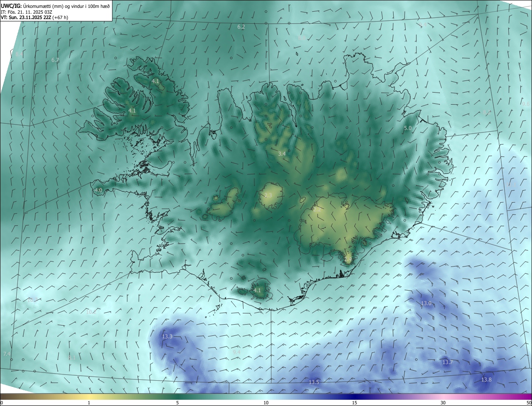Click the 13.0 precipitable water value
Screen dimensions: 532x406
pos(426,303)
